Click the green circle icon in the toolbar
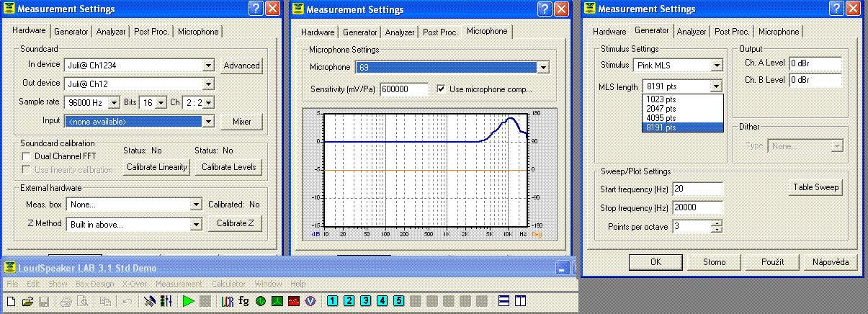Viewport: 868px width, 314px height. 260,301
